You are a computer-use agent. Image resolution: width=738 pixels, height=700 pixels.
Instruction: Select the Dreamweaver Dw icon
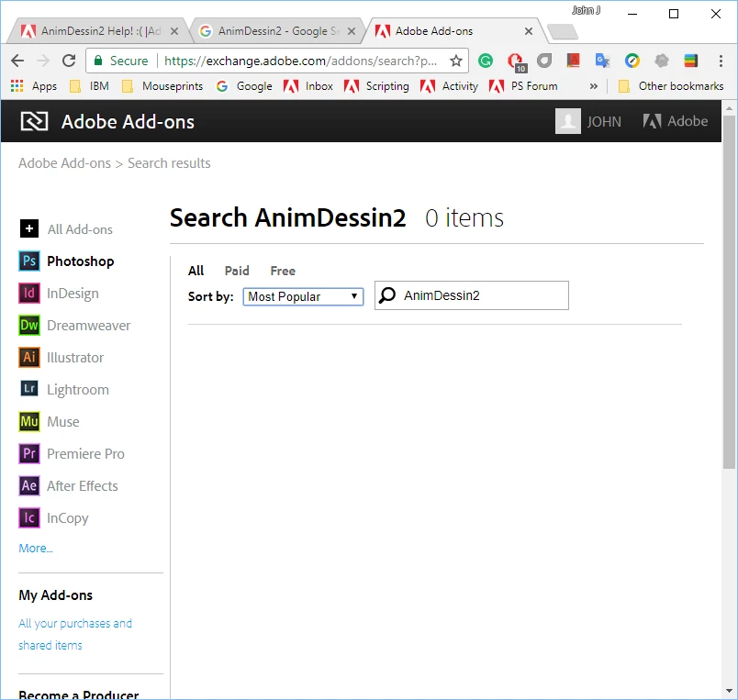(29, 325)
